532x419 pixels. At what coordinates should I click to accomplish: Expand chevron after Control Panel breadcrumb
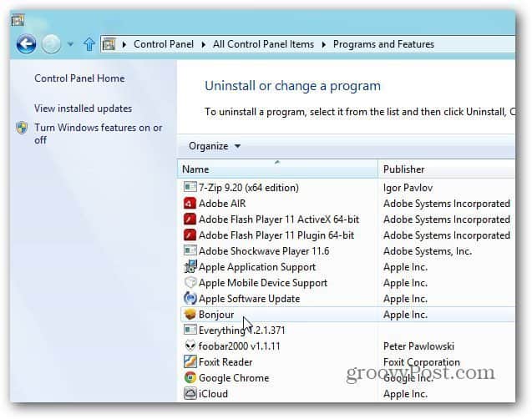point(203,44)
